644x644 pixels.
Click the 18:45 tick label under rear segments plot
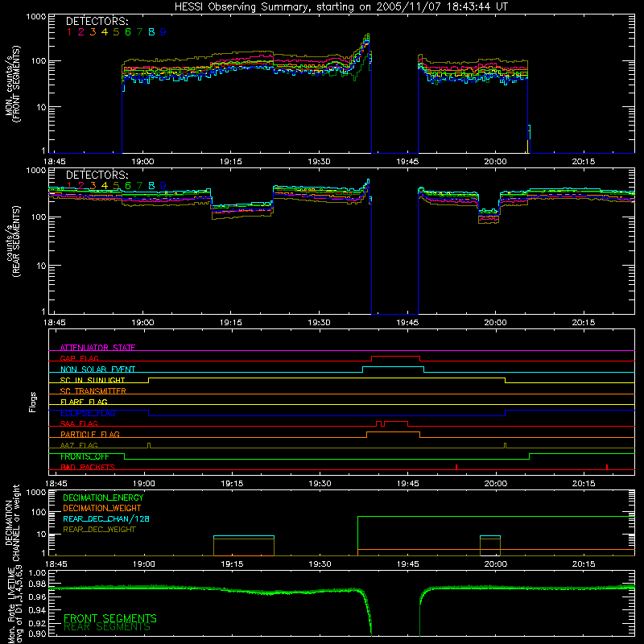click(x=55, y=323)
